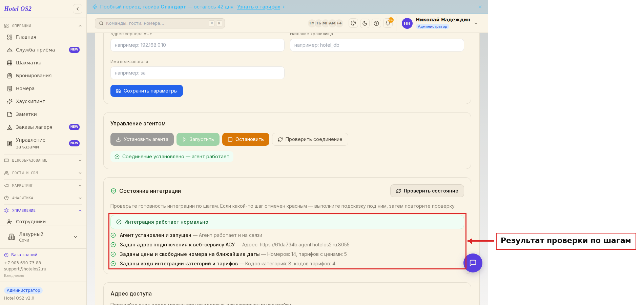Open the Николай Надеждин user menu
This screenshot has height=305, width=644.
tap(440, 23)
